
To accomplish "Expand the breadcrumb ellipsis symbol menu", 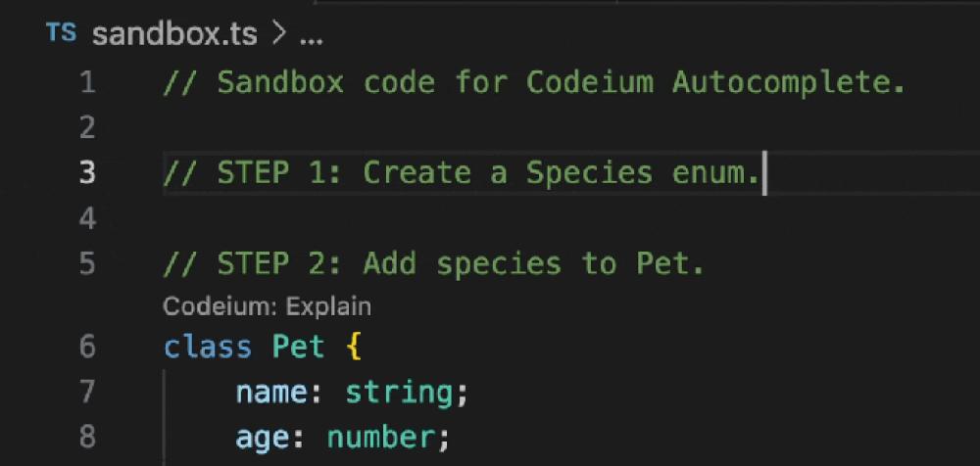I will [x=310, y=39].
